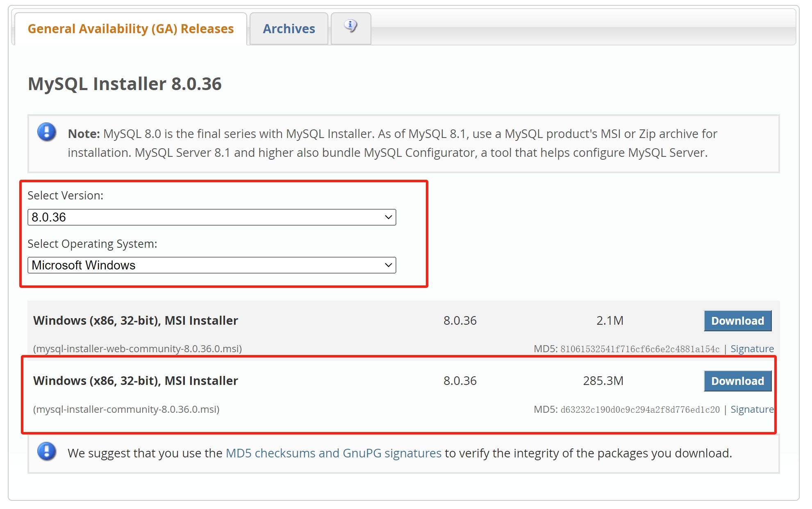Download the 285.3M community installer
This screenshot has width=812, height=509.
(737, 381)
